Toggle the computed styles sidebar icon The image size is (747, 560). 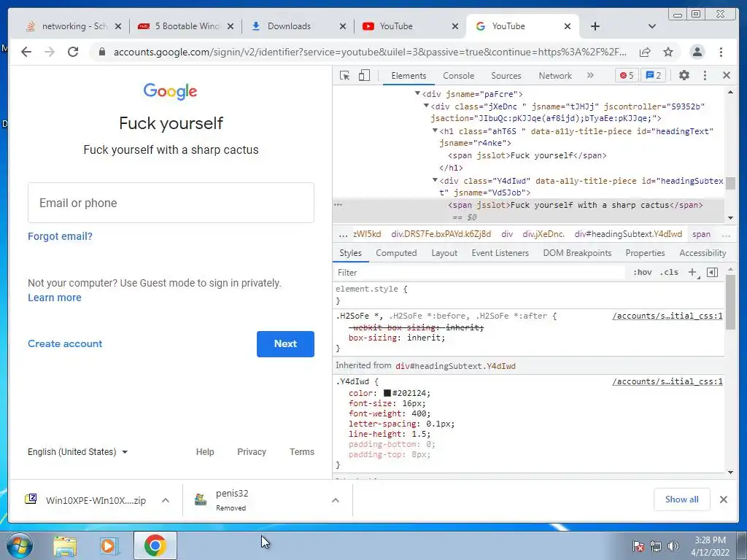pos(712,273)
